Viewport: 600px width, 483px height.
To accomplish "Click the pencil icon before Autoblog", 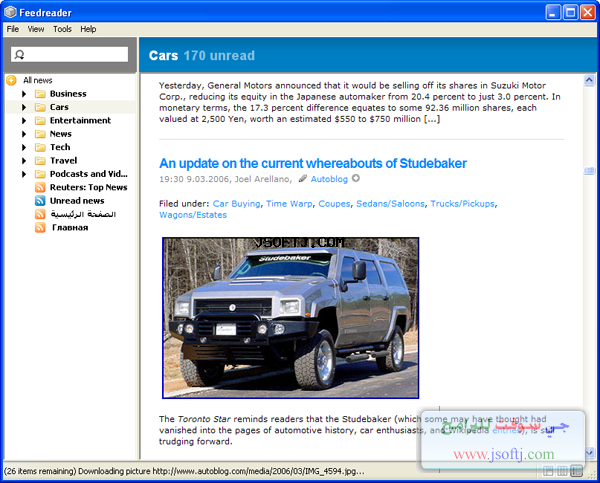I will pyautogui.click(x=303, y=178).
